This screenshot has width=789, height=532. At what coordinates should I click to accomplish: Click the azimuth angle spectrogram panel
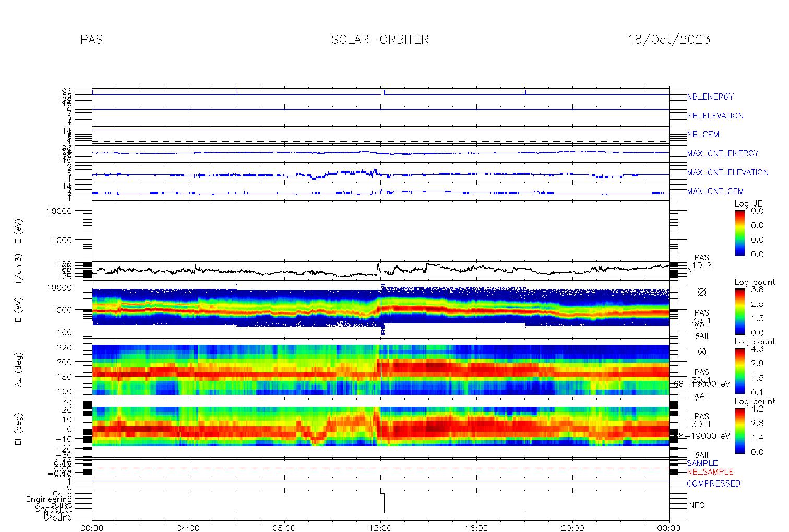pos(380,369)
